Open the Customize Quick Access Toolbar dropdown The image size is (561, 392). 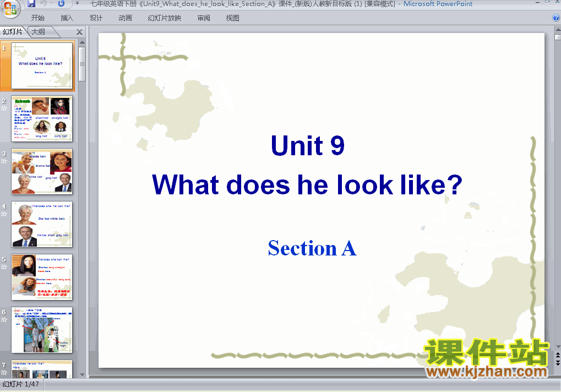pyautogui.click(x=77, y=3)
